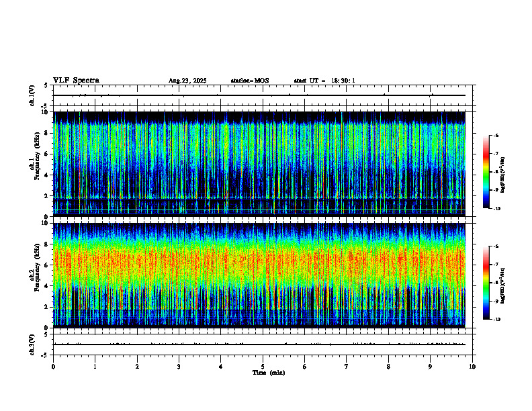Image resolution: width=532 pixels, height=411 pixels.
Task: Click the date "Aug.23, 2025" in header
Action: (187, 81)
